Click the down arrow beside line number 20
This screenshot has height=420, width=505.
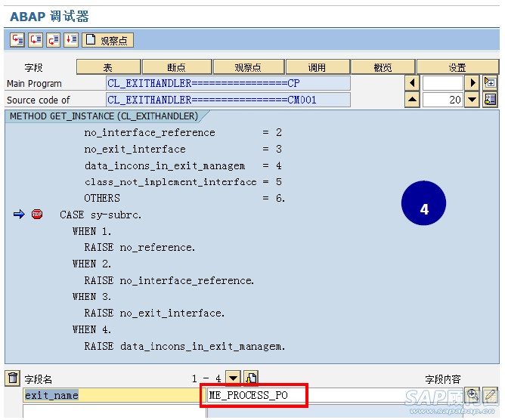pos(472,100)
